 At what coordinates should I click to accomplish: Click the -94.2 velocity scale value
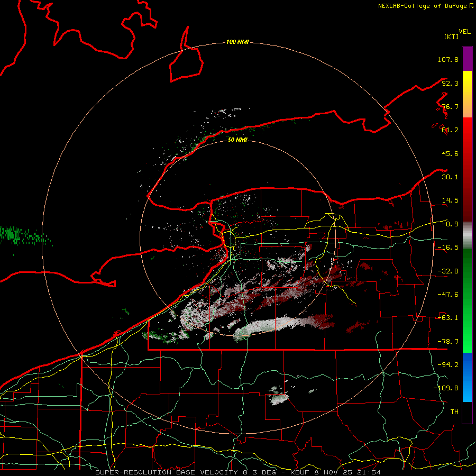click(x=448, y=365)
